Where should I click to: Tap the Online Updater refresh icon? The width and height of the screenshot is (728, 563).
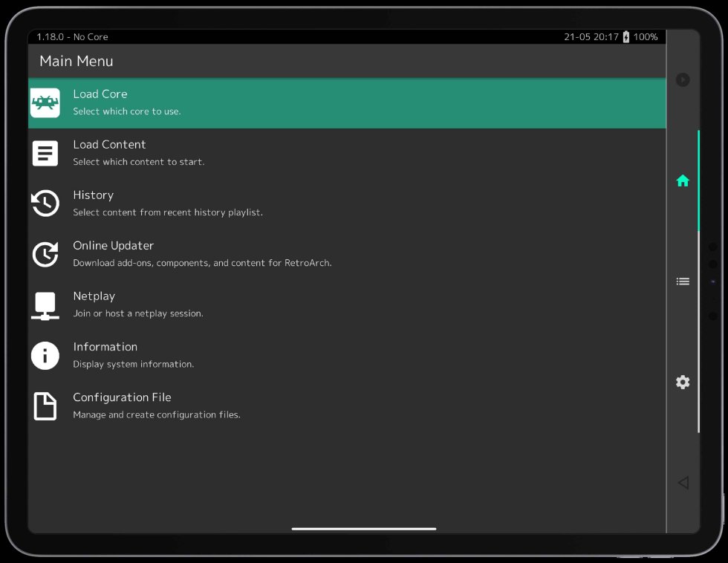(45, 254)
